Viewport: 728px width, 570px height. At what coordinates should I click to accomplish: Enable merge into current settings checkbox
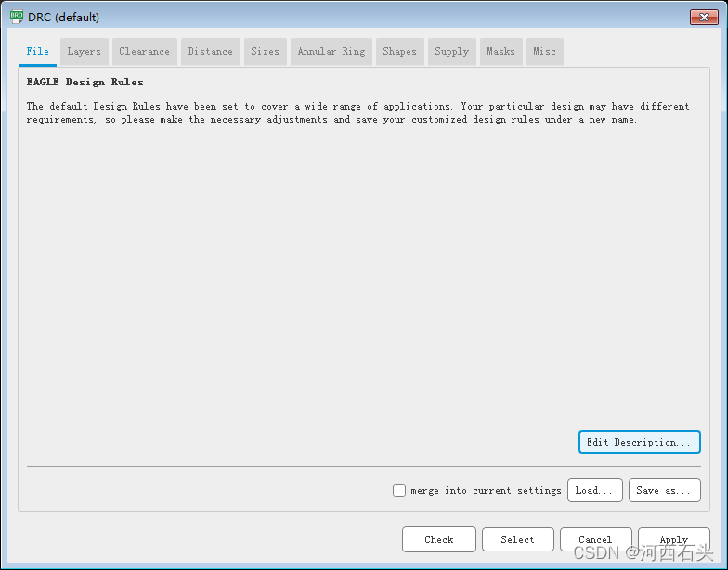point(399,490)
